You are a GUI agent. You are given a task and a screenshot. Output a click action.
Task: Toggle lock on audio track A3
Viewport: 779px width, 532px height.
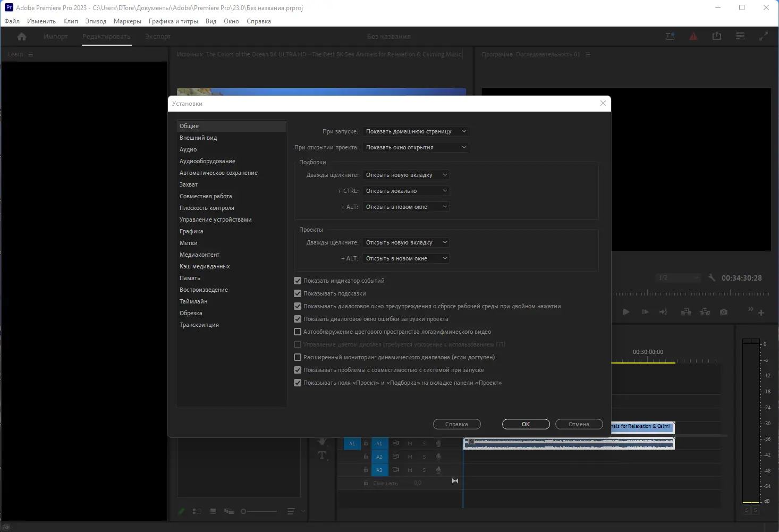point(366,470)
